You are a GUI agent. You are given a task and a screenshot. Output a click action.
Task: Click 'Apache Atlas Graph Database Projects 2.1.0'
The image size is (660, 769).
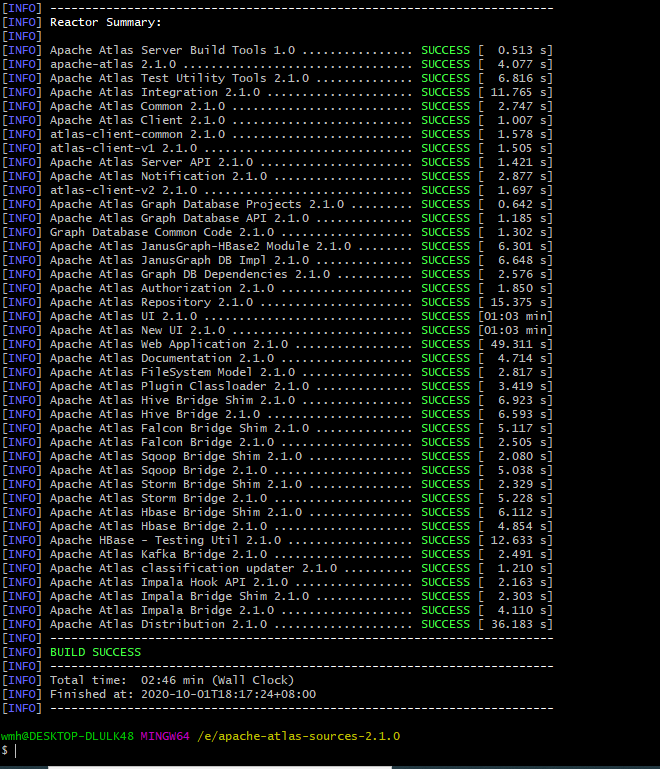pos(197,205)
